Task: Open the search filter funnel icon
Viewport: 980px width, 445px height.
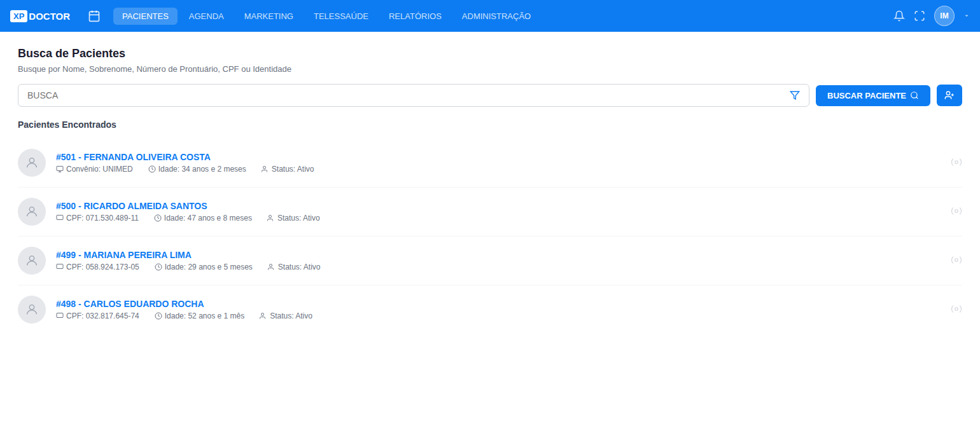Action: pyautogui.click(x=795, y=95)
